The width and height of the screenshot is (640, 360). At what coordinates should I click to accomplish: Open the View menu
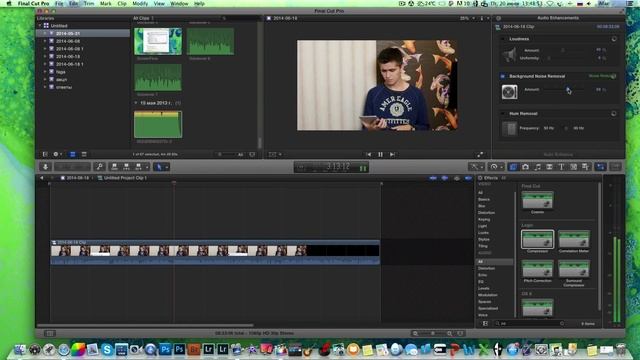159,4
